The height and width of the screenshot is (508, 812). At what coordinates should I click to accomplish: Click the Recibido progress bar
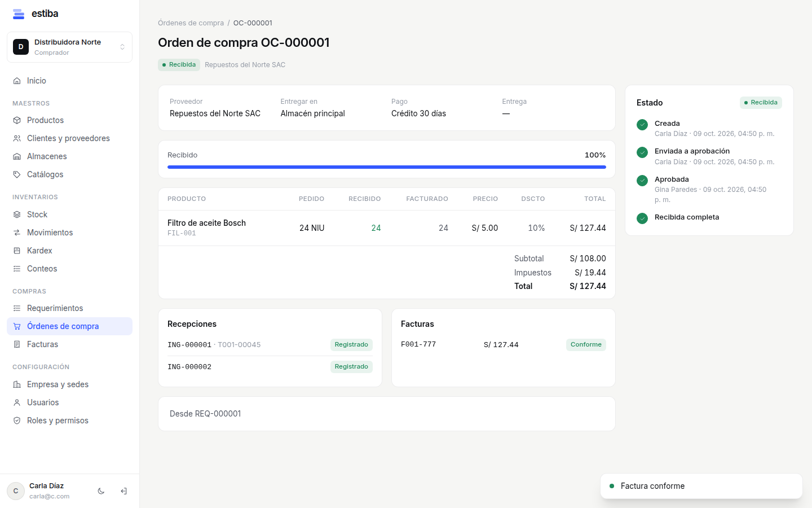coord(387,167)
